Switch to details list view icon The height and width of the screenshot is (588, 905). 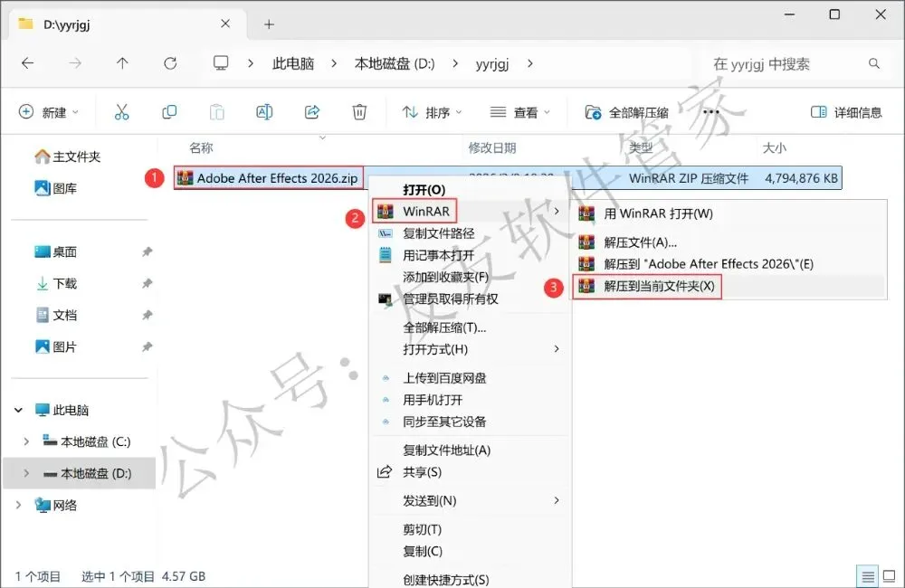(x=868, y=576)
